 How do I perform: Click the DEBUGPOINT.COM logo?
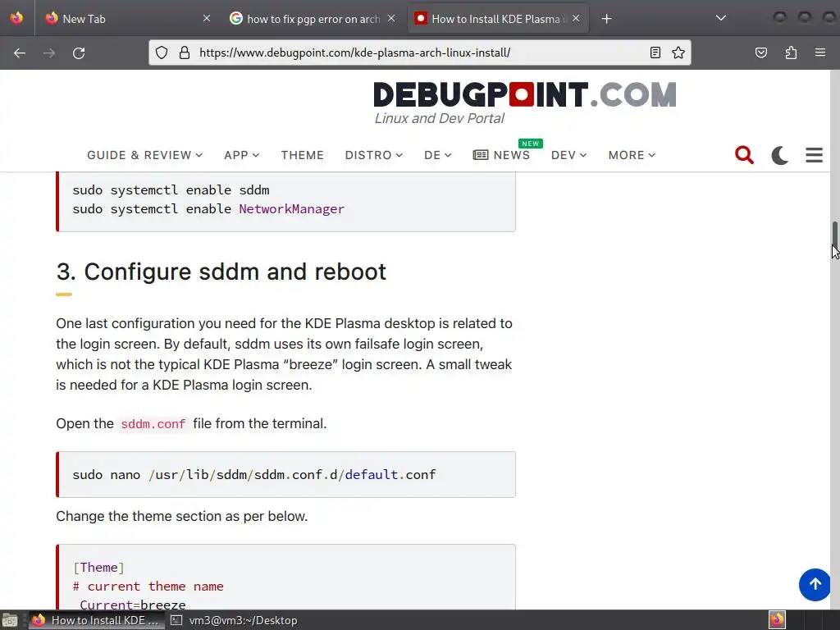tap(524, 95)
